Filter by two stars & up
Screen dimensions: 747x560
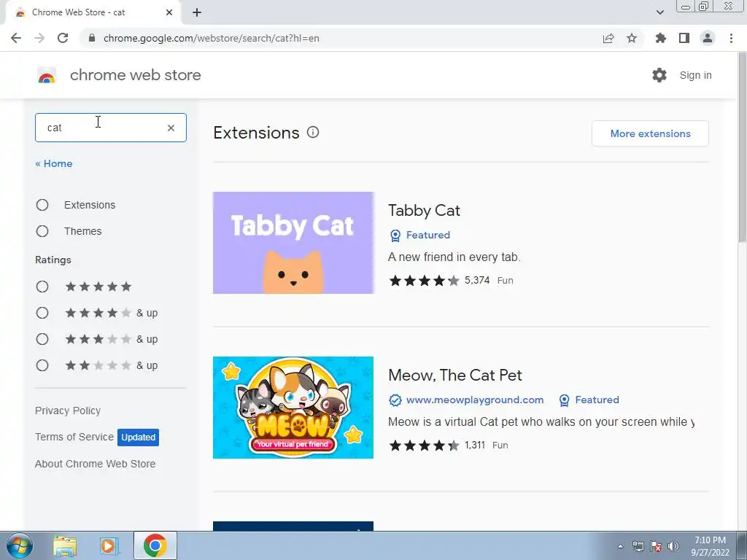coord(42,365)
